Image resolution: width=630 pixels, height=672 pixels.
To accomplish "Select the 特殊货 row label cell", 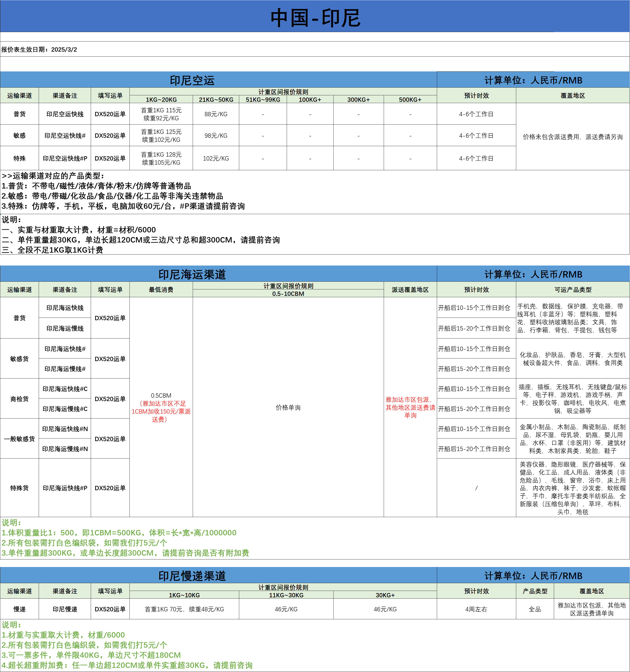I will pyautogui.click(x=20, y=488).
